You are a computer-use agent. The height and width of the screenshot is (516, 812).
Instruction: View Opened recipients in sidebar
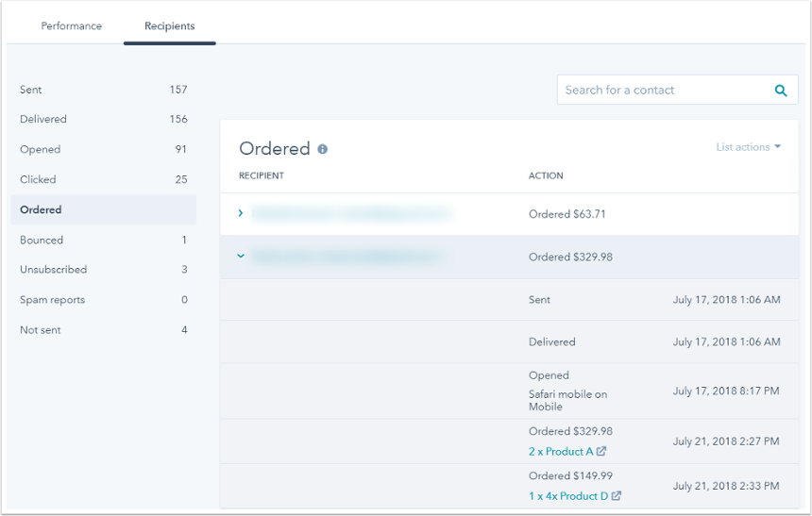41,150
